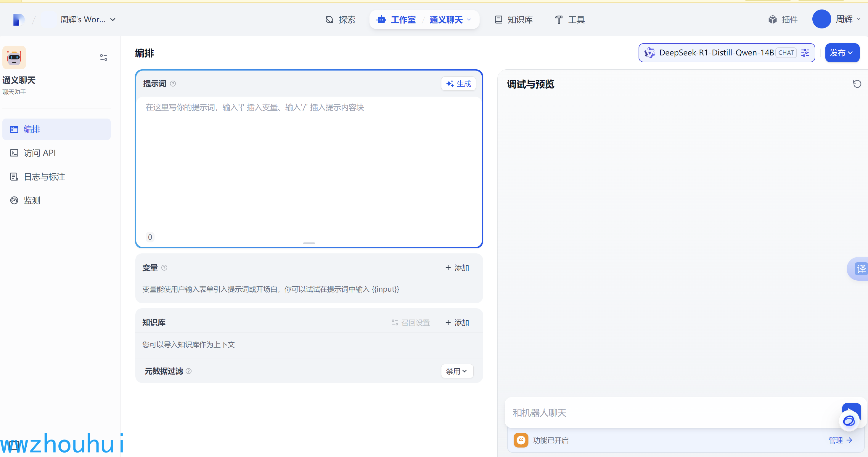This screenshot has width=868, height=457.
Task: Select 访问 API in sidebar
Action: click(x=39, y=153)
